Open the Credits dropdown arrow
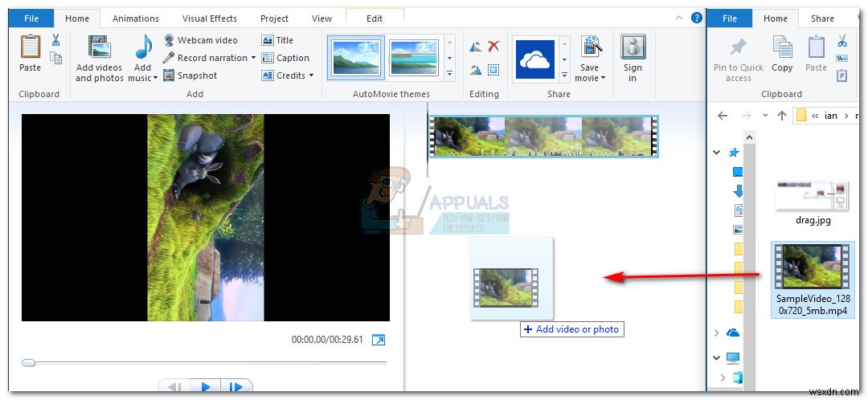The width and height of the screenshot is (868, 400). pos(311,76)
